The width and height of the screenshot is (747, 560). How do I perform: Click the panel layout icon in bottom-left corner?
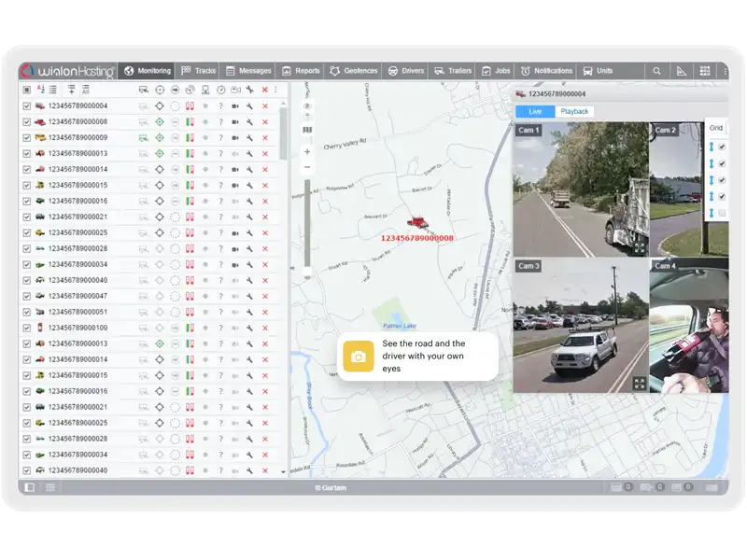coord(30,487)
